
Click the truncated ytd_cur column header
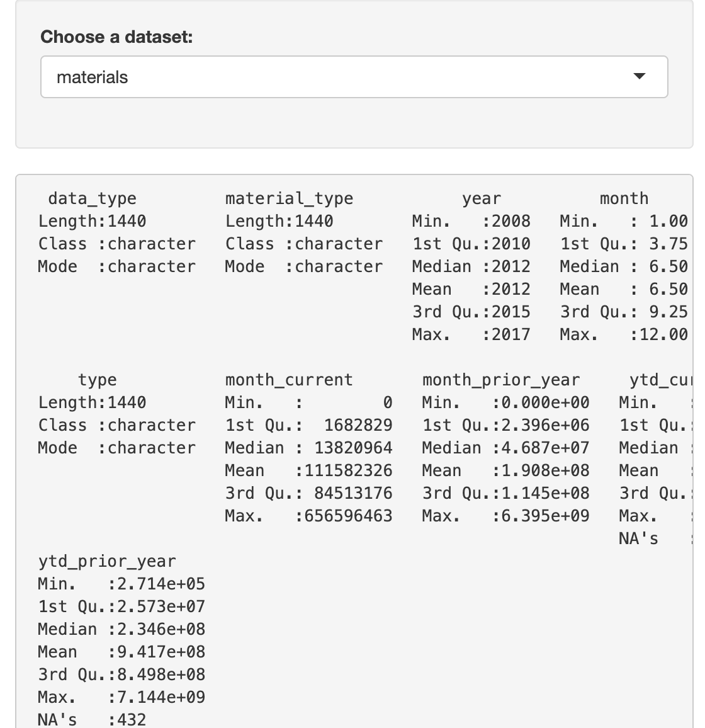(x=660, y=380)
